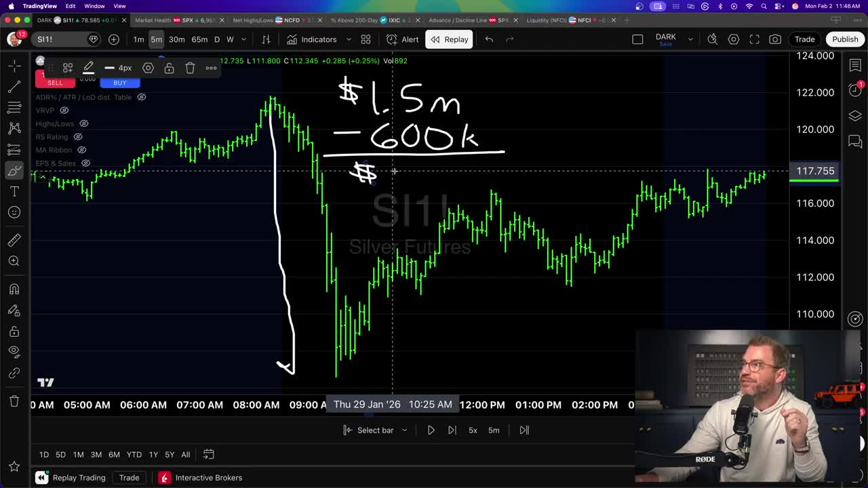Toggle visibility of the VRVP indicator
The height and width of the screenshot is (488, 868).
click(x=65, y=110)
